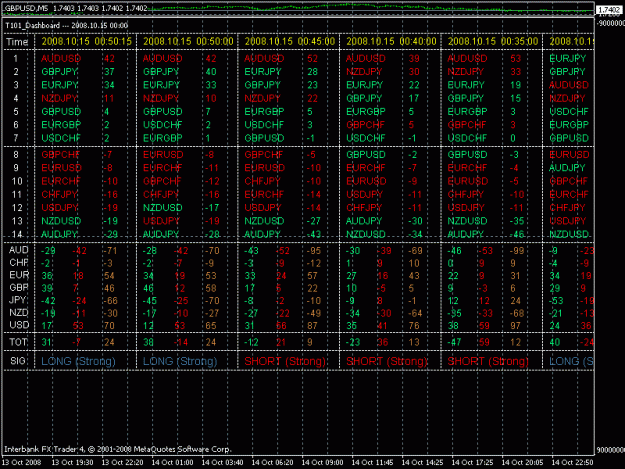Screen dimensions: 625x469
Task: Click the 14 Oct 06:20 time axis label
Action: pyautogui.click(x=273, y=463)
